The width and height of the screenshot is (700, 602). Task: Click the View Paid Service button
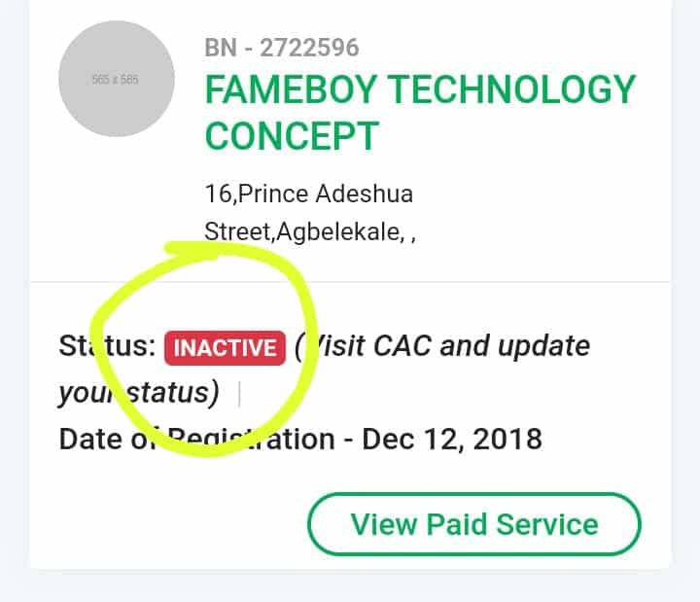coord(474,524)
